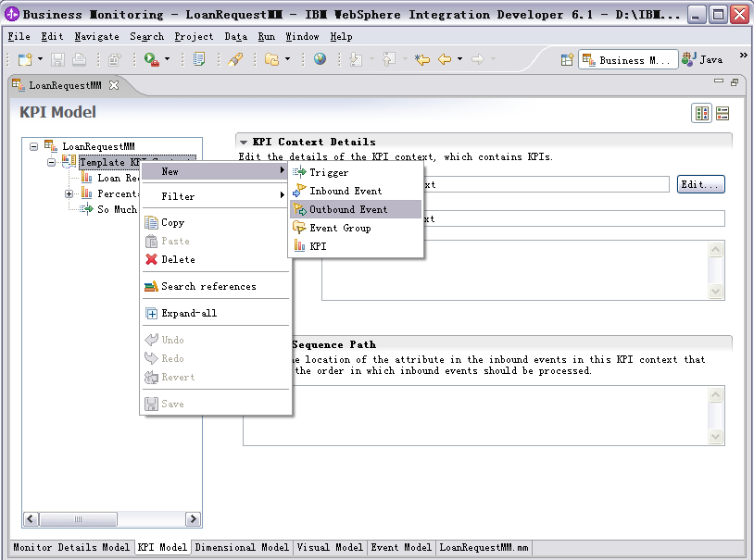
Task: Open the New wizard dropdown arrow
Action: coord(41,59)
